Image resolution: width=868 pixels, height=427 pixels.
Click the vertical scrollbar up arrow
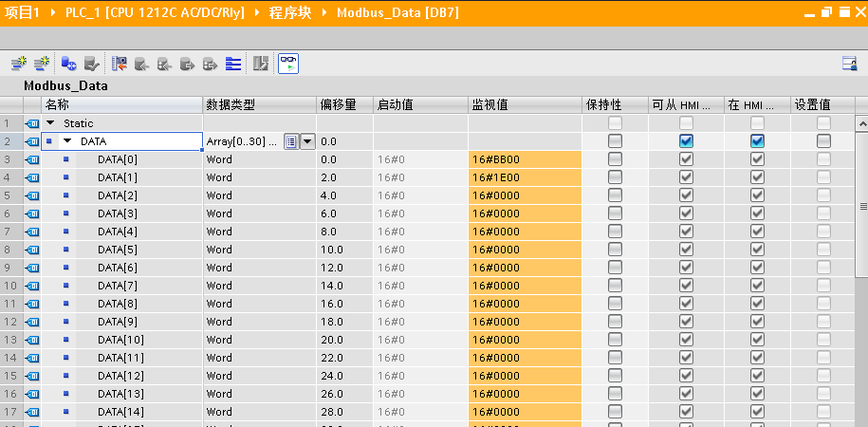click(x=861, y=124)
